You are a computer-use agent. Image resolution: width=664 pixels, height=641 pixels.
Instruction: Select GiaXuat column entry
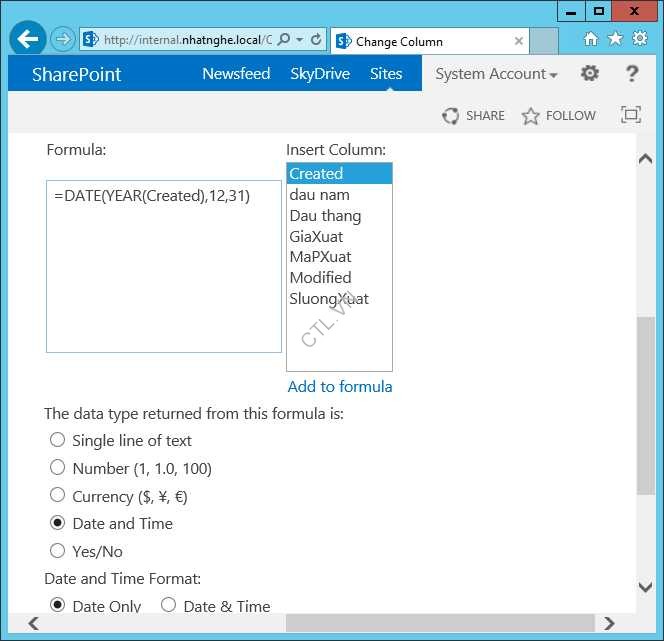point(340,236)
